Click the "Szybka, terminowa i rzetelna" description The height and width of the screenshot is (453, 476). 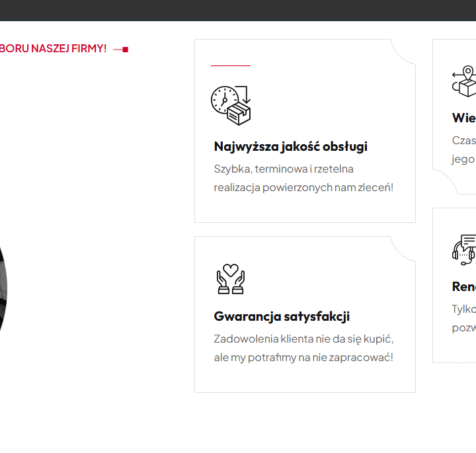(x=284, y=169)
